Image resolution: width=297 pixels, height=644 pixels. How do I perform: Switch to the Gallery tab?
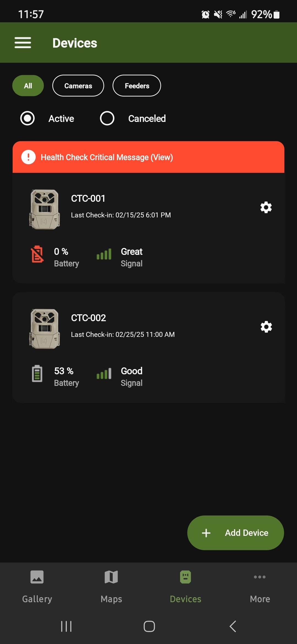point(37,586)
